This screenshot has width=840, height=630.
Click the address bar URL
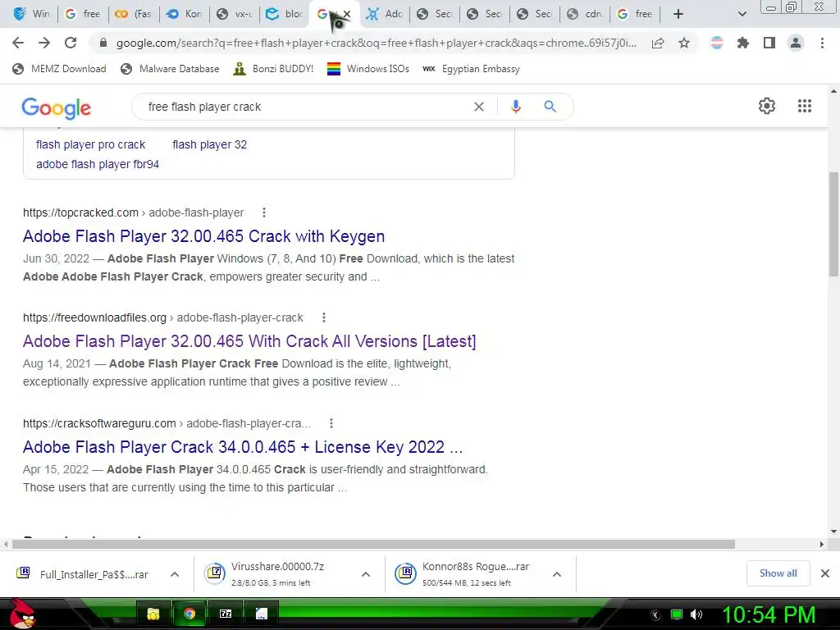[x=376, y=43]
